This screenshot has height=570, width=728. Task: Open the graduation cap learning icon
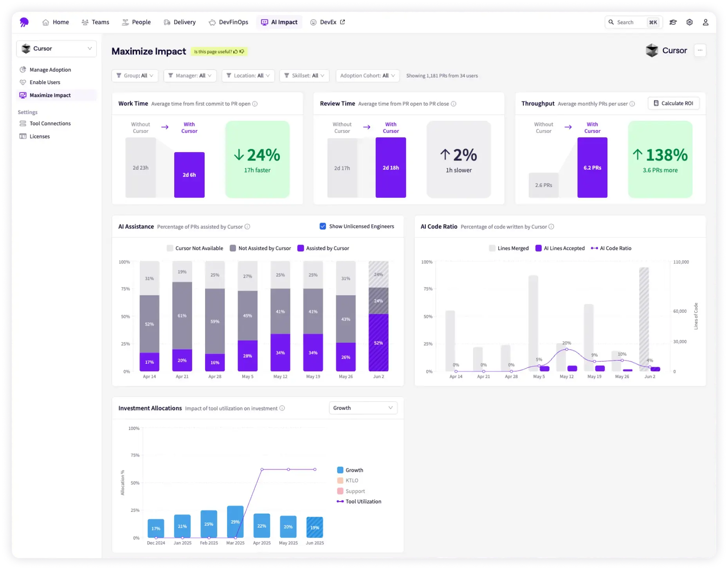[673, 22]
